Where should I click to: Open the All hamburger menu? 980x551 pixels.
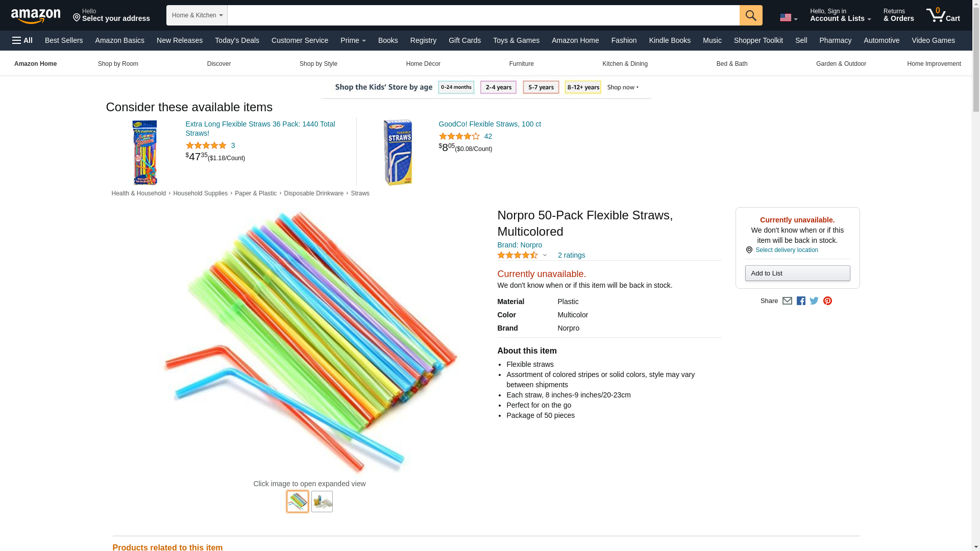click(22, 40)
